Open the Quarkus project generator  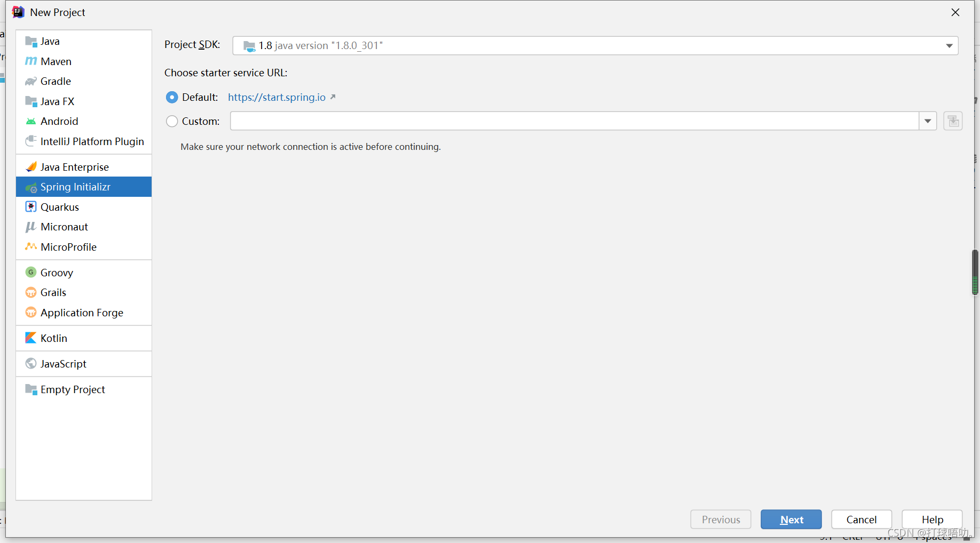(59, 207)
